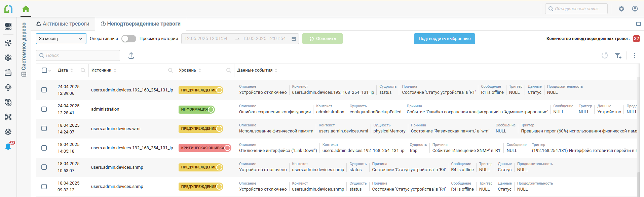Open the connections sidebar icon

pos(8,117)
